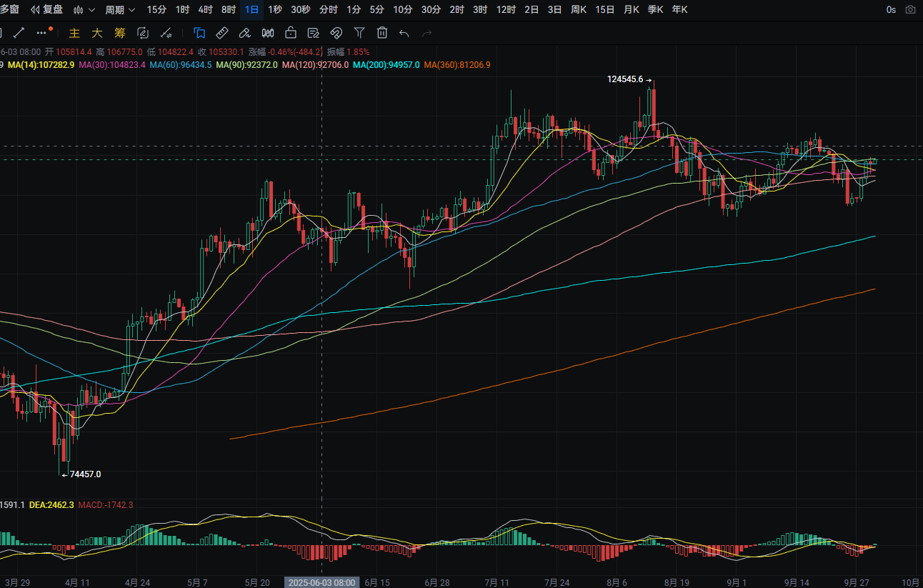Open the funnel filter icon
This screenshot has width=923, height=588.
point(359,33)
